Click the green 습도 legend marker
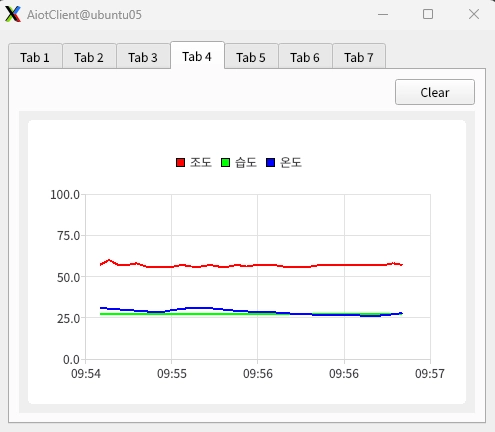Viewport: 495px width, 432px height. pyautogui.click(x=225, y=163)
